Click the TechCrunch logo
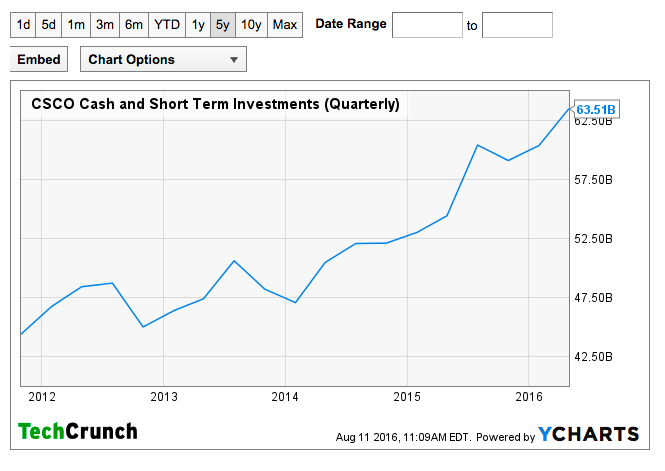The width and height of the screenshot is (665, 471). 78,432
